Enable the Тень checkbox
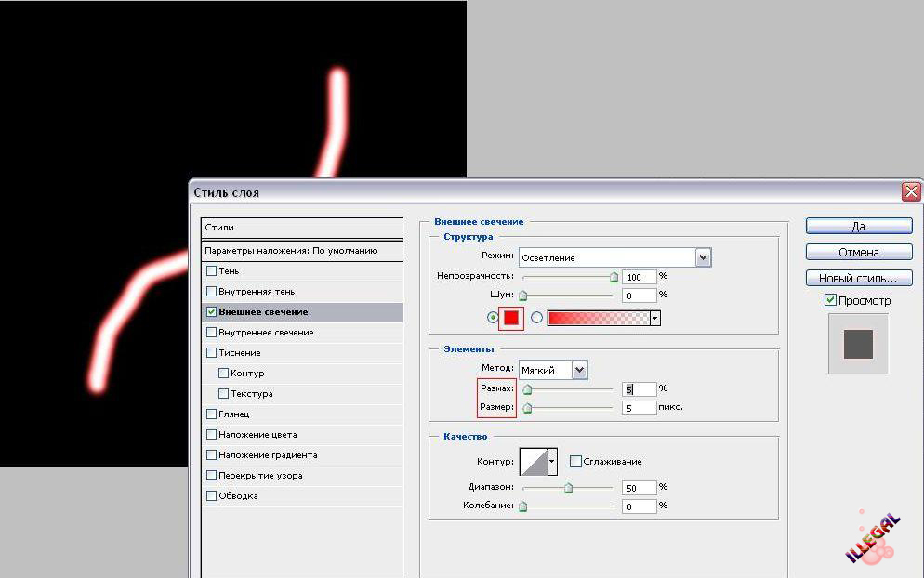 tap(212, 271)
